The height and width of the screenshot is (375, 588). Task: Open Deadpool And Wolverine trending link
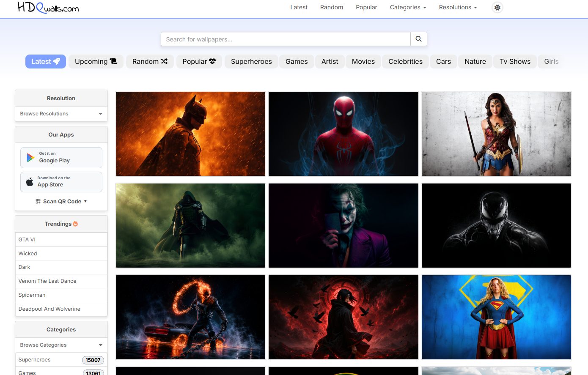click(61, 309)
